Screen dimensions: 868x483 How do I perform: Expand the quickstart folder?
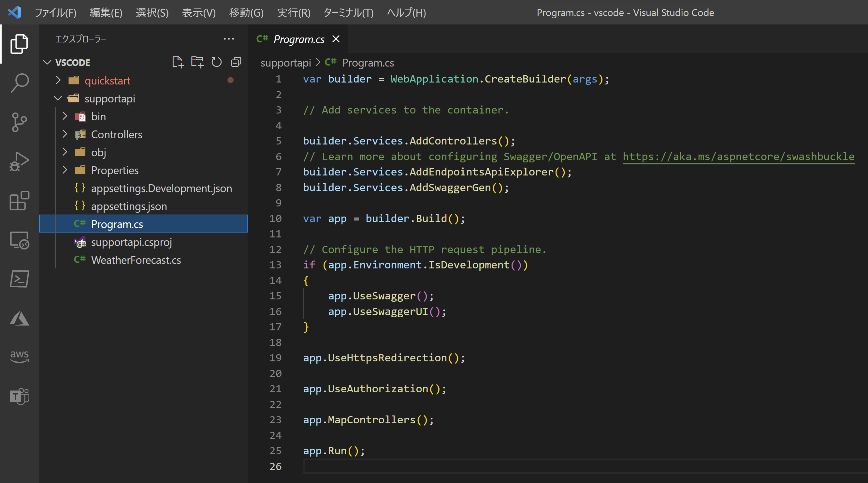pos(58,80)
